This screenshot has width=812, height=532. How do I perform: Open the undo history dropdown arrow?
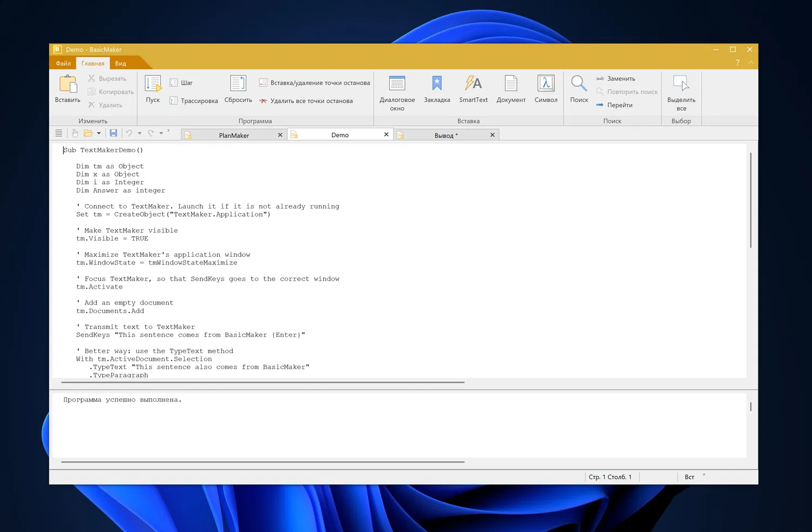(x=140, y=133)
